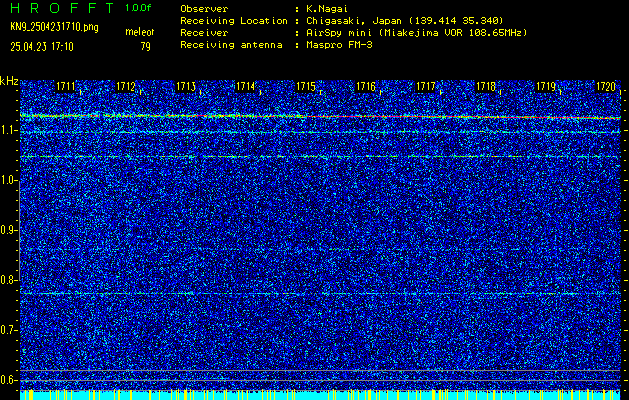
Task: Click the 1.0 kHz axis label
Action: click(8, 181)
